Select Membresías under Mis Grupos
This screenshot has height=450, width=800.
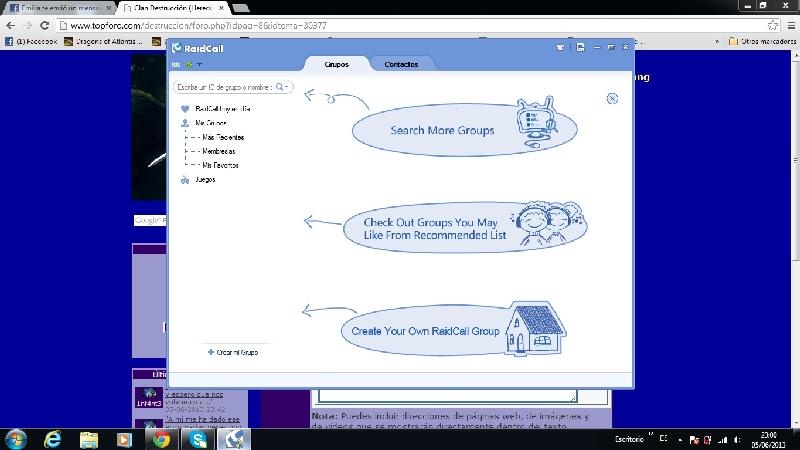pos(218,151)
